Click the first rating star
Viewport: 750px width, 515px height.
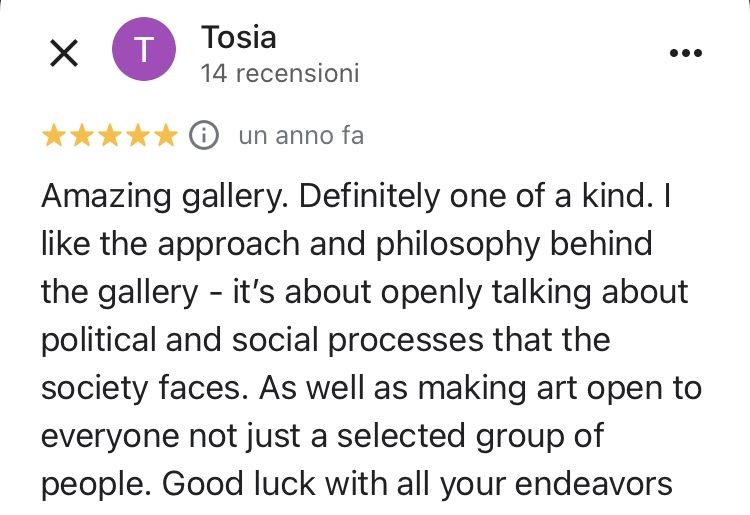tap(54, 135)
